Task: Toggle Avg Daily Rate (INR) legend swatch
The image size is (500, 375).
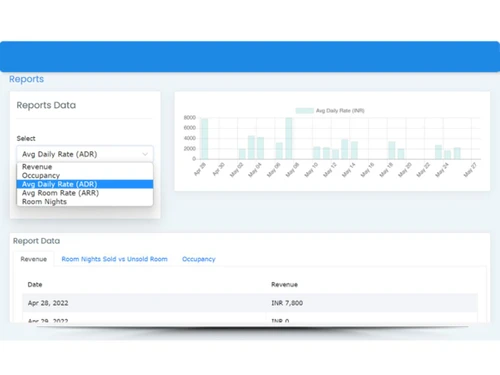Action: tap(304, 111)
